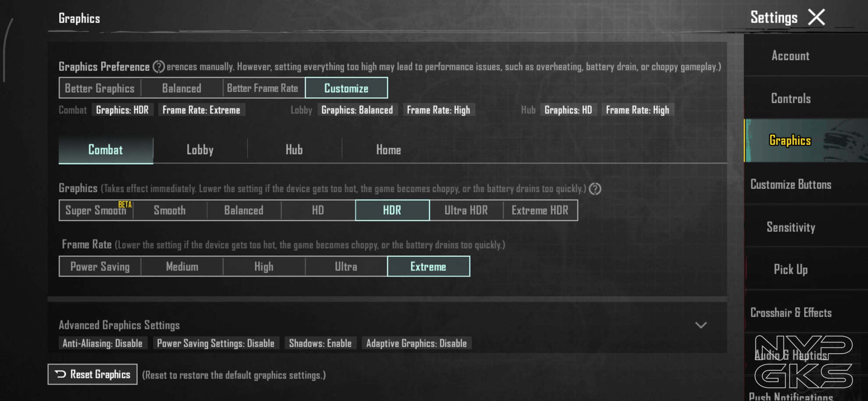Open Sensitivity settings in sidebar
This screenshot has width=868, height=401.
coord(791,227)
